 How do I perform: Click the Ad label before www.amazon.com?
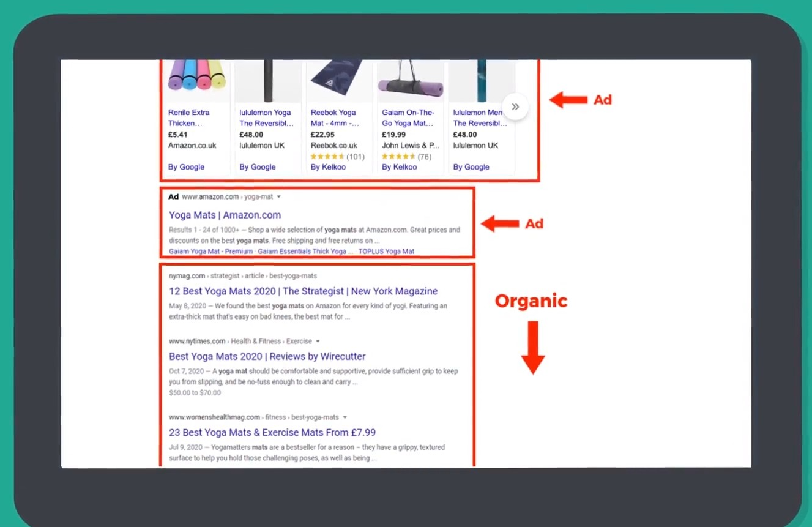click(x=174, y=197)
